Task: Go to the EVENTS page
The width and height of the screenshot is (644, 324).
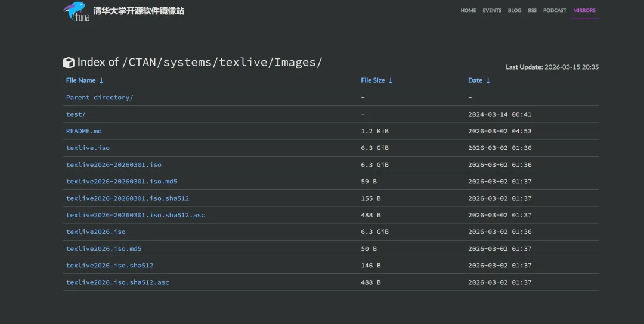Action: [x=492, y=10]
